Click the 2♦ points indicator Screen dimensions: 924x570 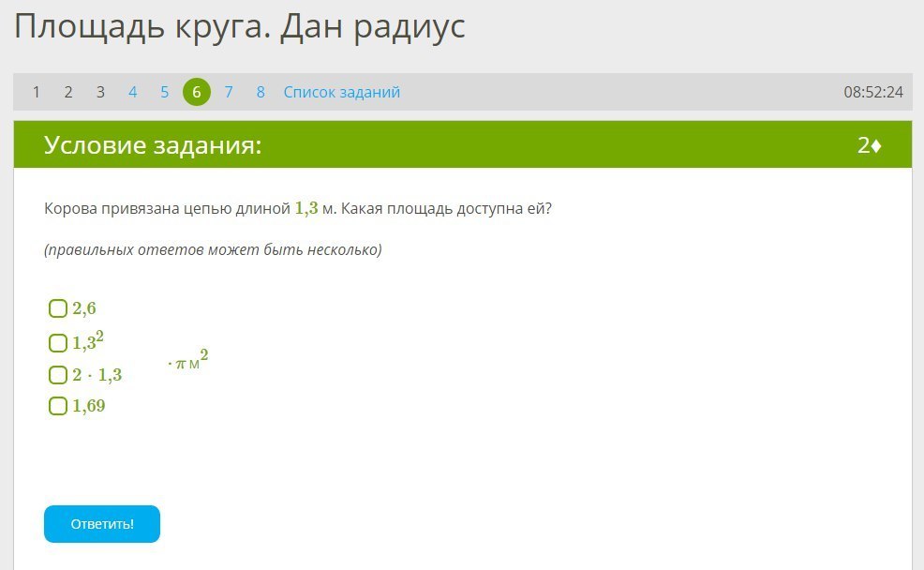tap(869, 145)
